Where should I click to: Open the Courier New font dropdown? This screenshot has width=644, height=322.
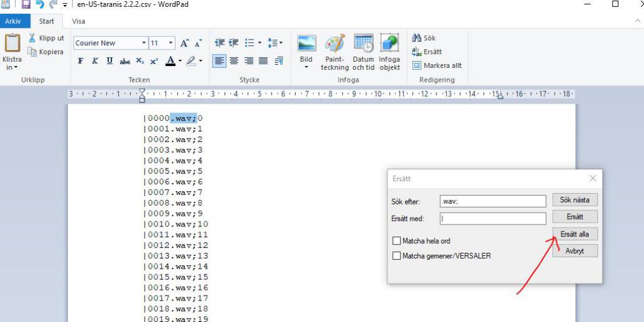[x=143, y=43]
